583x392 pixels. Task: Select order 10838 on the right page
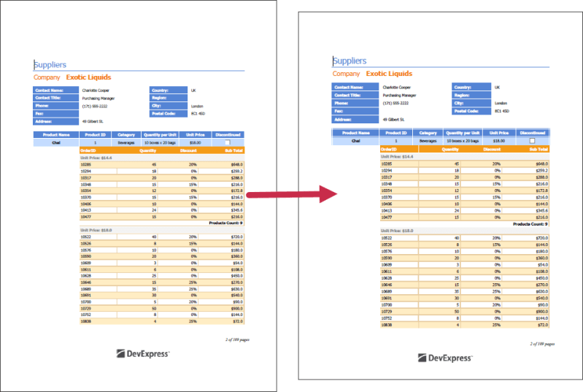click(387, 325)
